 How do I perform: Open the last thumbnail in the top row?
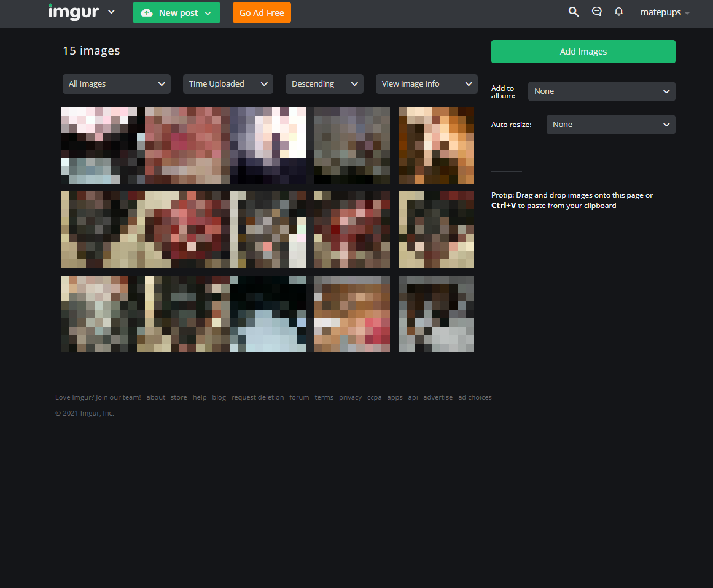click(436, 145)
